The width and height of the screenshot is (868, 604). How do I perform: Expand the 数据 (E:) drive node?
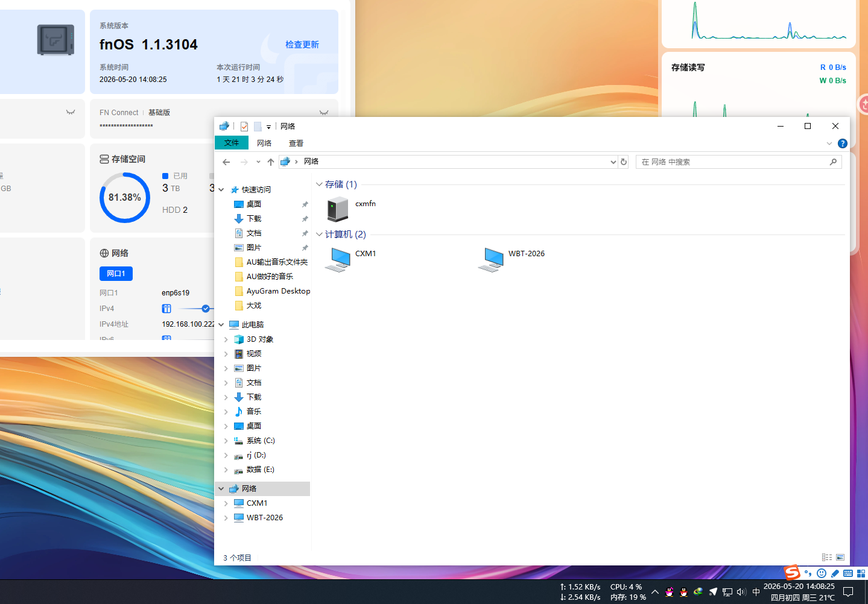(x=226, y=470)
